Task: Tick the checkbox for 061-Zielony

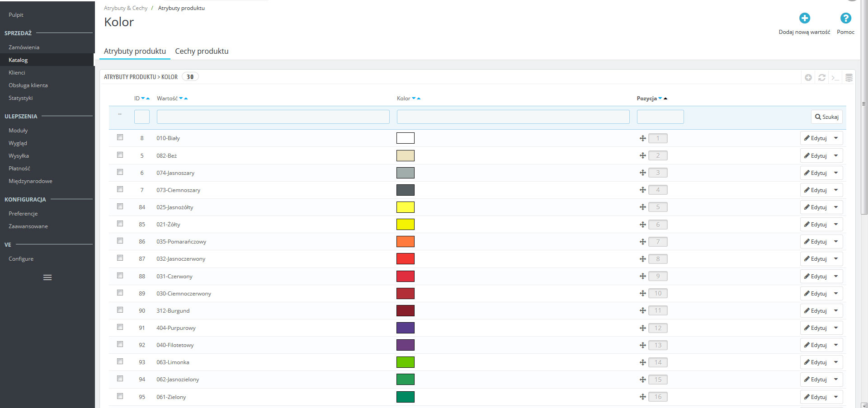Action: (120, 396)
